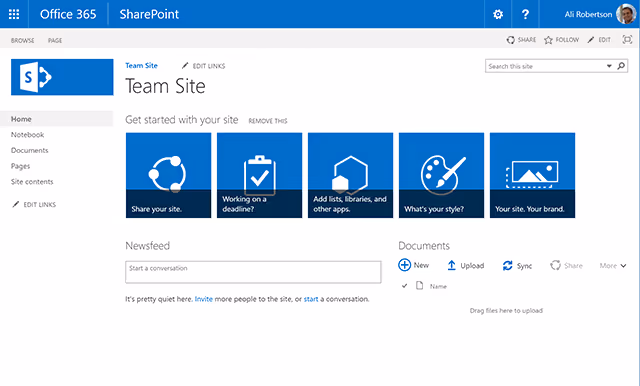Click the Ali Robertson user name
640x386 pixels.
[588, 14]
